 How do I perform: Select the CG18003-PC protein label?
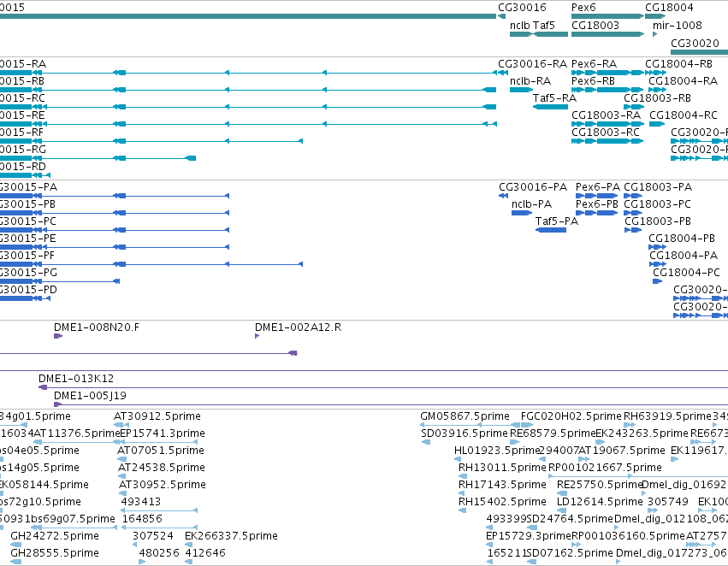(658, 204)
